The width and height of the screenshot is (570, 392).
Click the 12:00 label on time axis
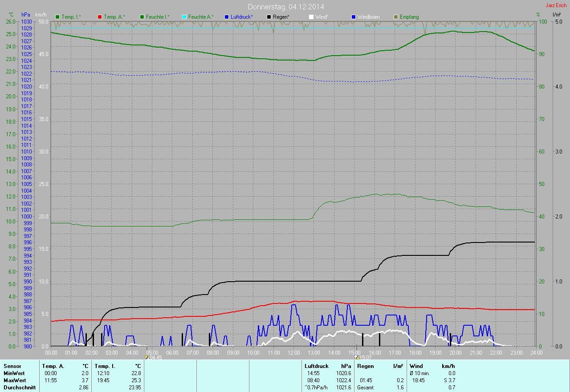(x=293, y=353)
